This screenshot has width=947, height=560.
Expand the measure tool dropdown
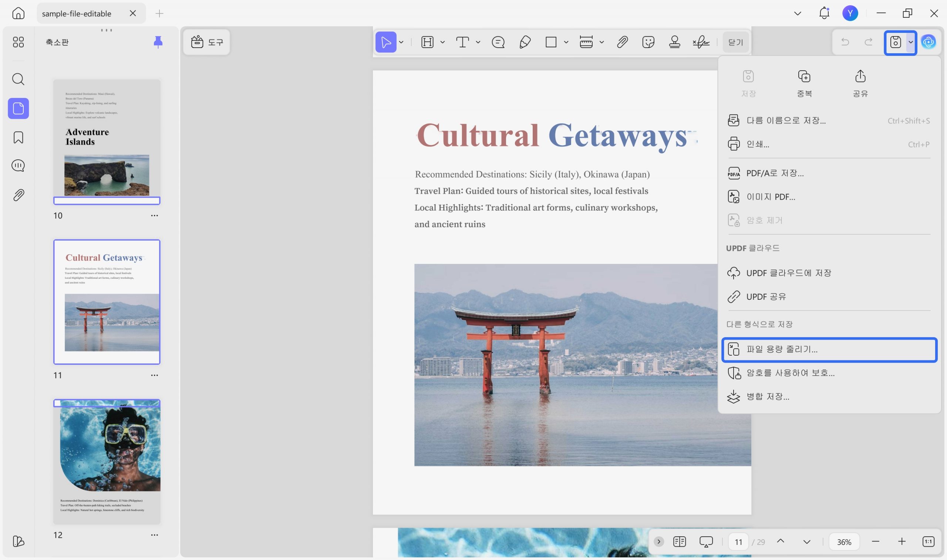(601, 42)
